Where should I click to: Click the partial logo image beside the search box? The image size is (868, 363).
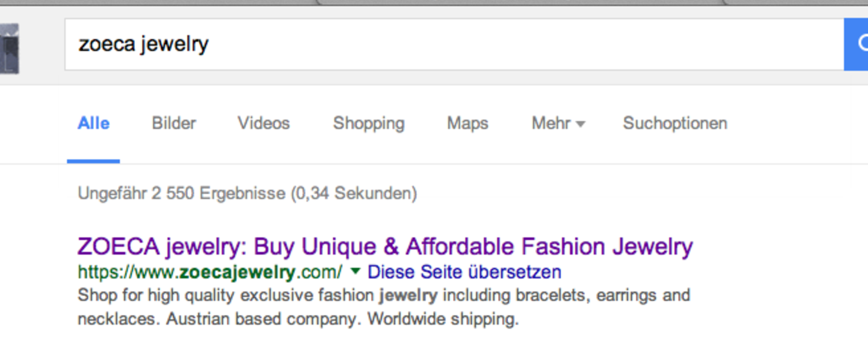(9, 48)
